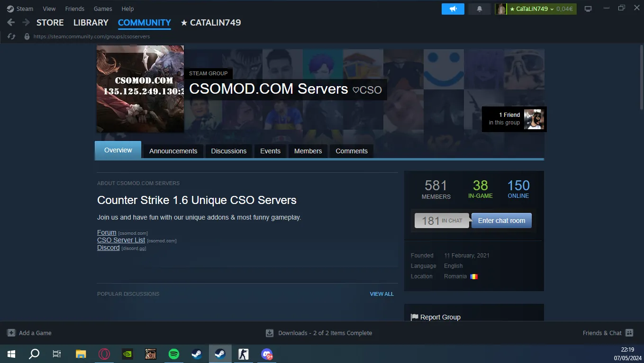Viewport: 644px width, 363px height.
Task: Click the forward navigation arrow
Action: 26,23
